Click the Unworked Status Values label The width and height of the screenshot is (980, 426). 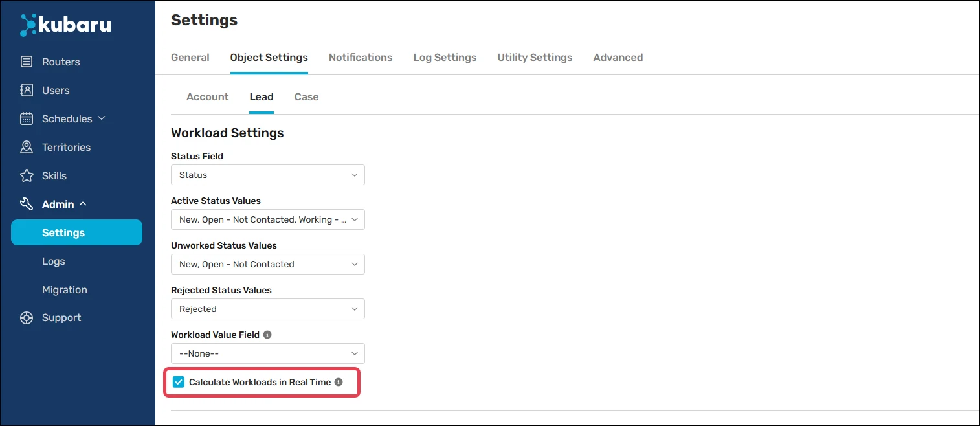pos(224,245)
